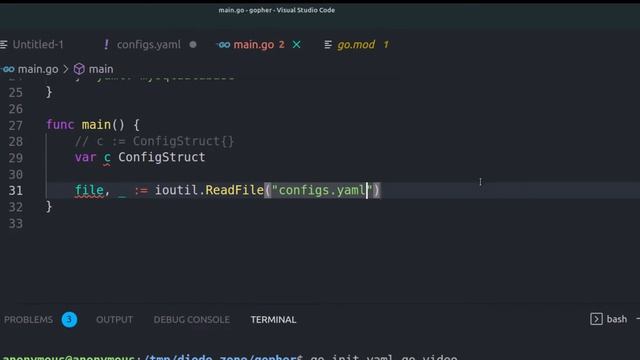This screenshot has width=640, height=360.
Task: Click the file icon on Untitled-1 tab
Action: click(x=4, y=44)
